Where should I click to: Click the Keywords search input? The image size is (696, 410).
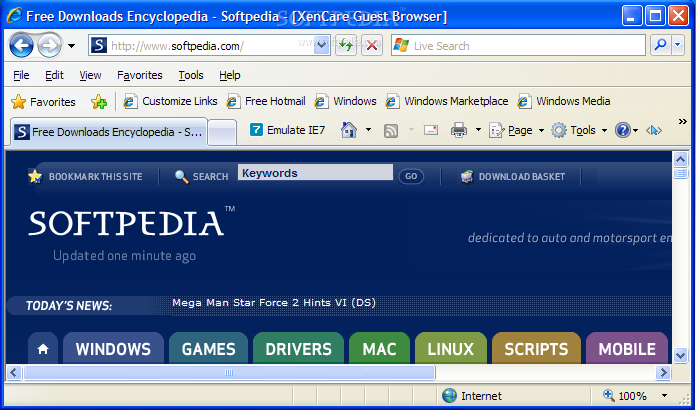(315, 172)
